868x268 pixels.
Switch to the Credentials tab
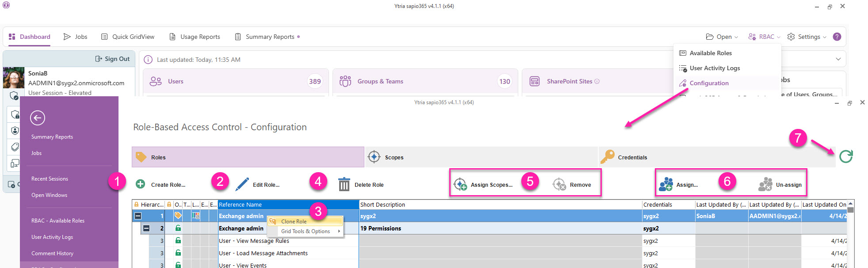632,157
